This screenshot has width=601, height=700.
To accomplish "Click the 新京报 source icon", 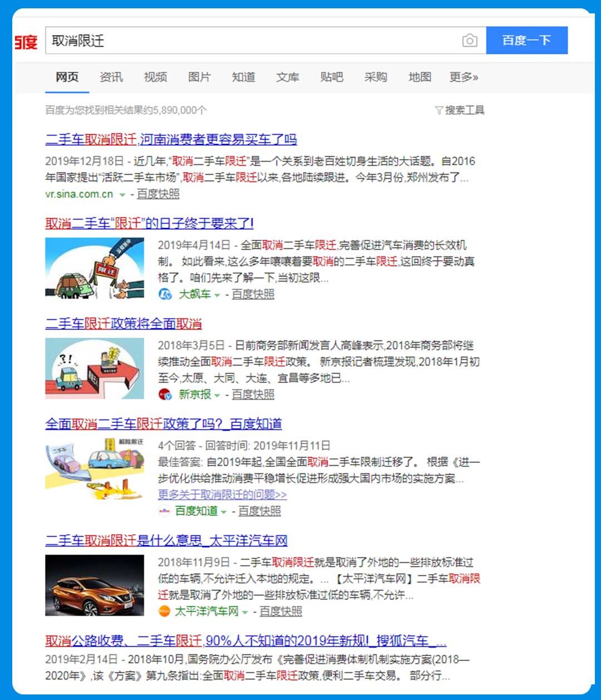I will click(165, 395).
